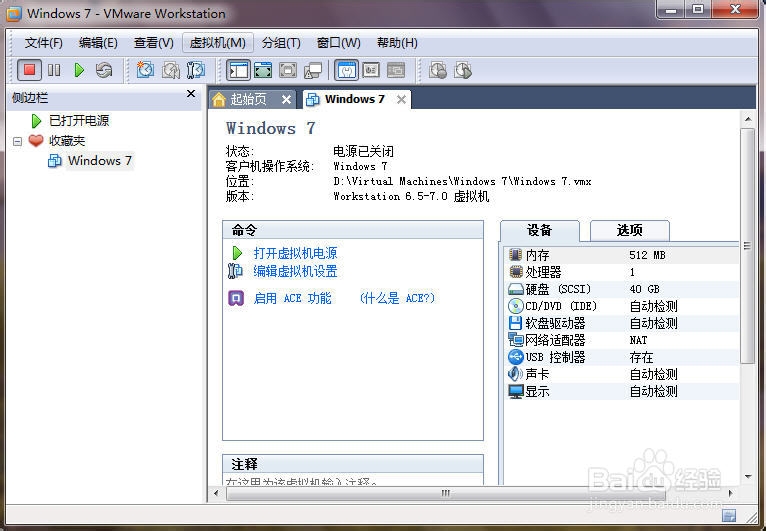766x531 pixels.
Task: Click the summary view toolbar icon
Action: pos(346,70)
